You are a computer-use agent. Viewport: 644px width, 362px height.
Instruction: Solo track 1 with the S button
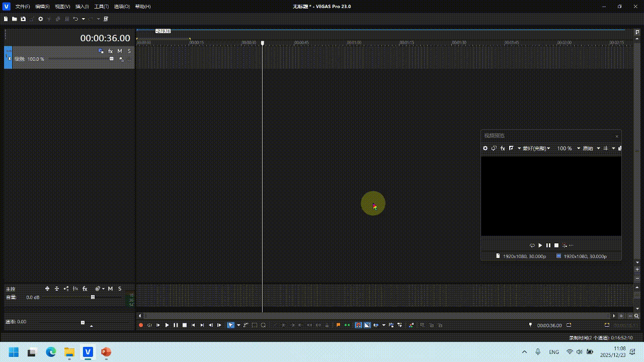click(129, 51)
